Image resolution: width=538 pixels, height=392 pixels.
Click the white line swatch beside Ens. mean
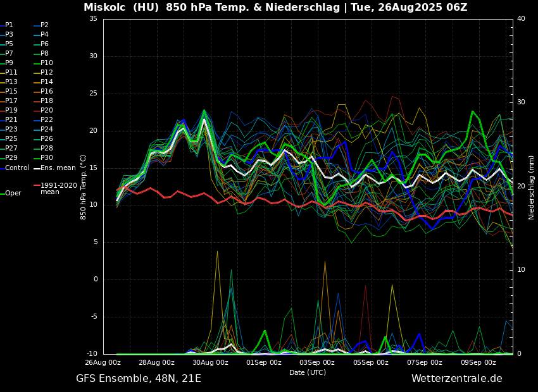tap(37, 168)
